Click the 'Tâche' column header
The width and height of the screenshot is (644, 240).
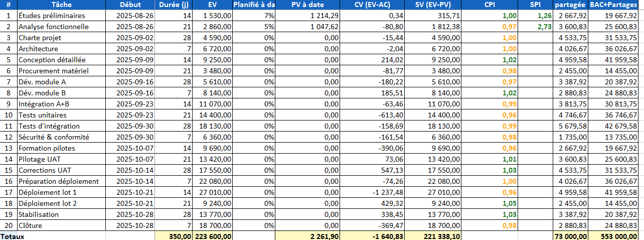61,5
